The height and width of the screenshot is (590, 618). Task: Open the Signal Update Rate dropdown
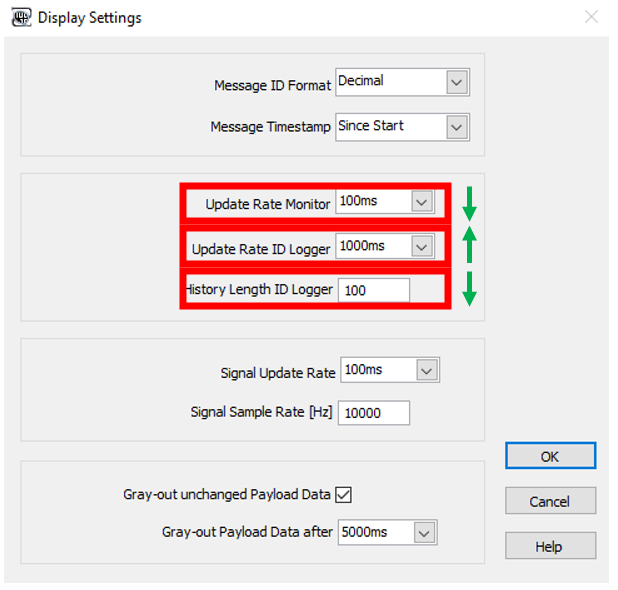pyautogui.click(x=427, y=370)
